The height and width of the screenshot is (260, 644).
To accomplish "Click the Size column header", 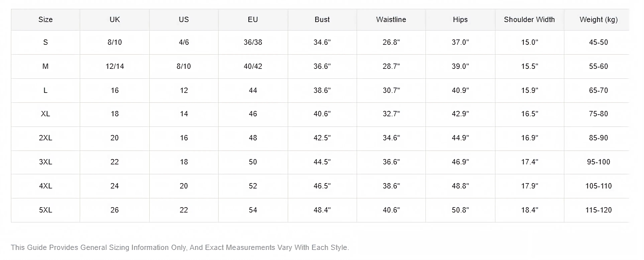I will click(x=45, y=20).
